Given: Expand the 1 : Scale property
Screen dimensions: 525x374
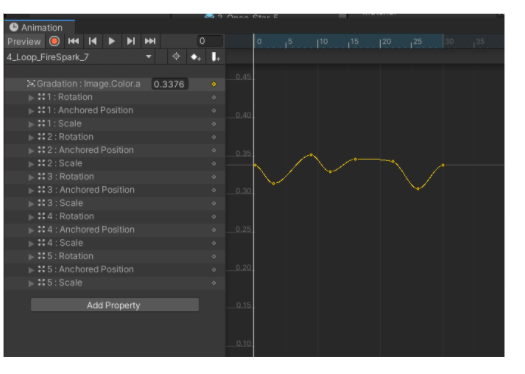Looking at the screenshot, I should click(x=31, y=124).
